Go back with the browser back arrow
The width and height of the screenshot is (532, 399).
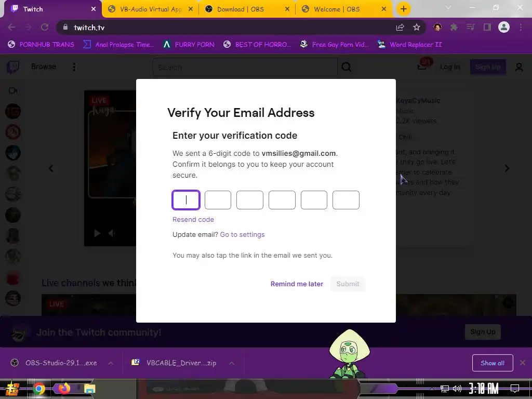click(x=11, y=28)
